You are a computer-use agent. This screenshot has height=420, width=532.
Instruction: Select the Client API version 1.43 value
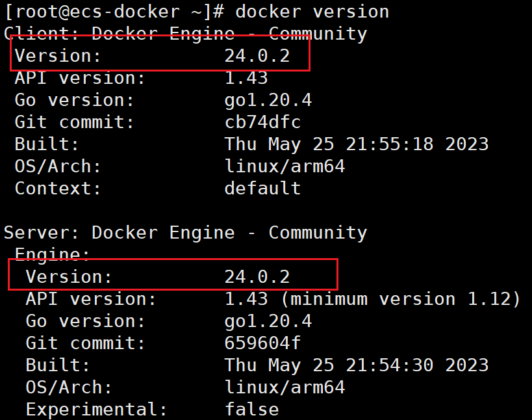[247, 77]
